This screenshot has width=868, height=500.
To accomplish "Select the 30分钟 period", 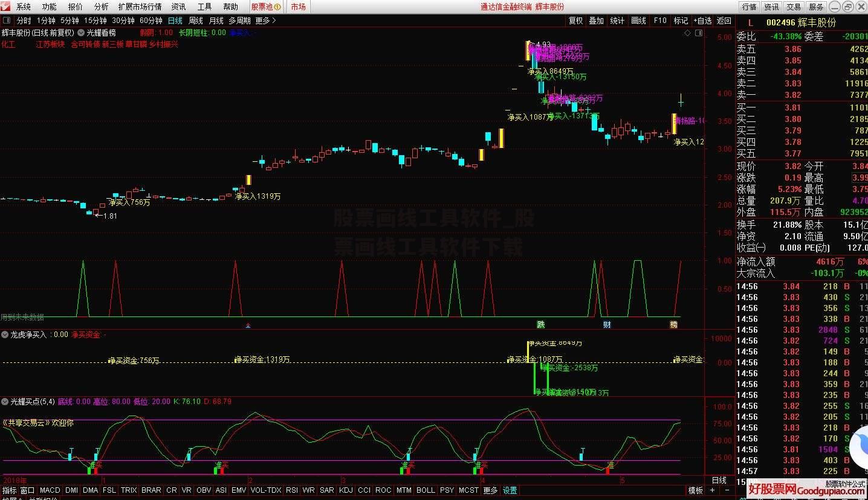I will pos(123,21).
